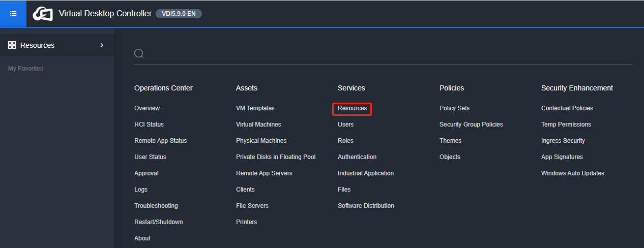Expand the Resources sidebar chevron
This screenshot has width=644, height=248.
[x=102, y=45]
